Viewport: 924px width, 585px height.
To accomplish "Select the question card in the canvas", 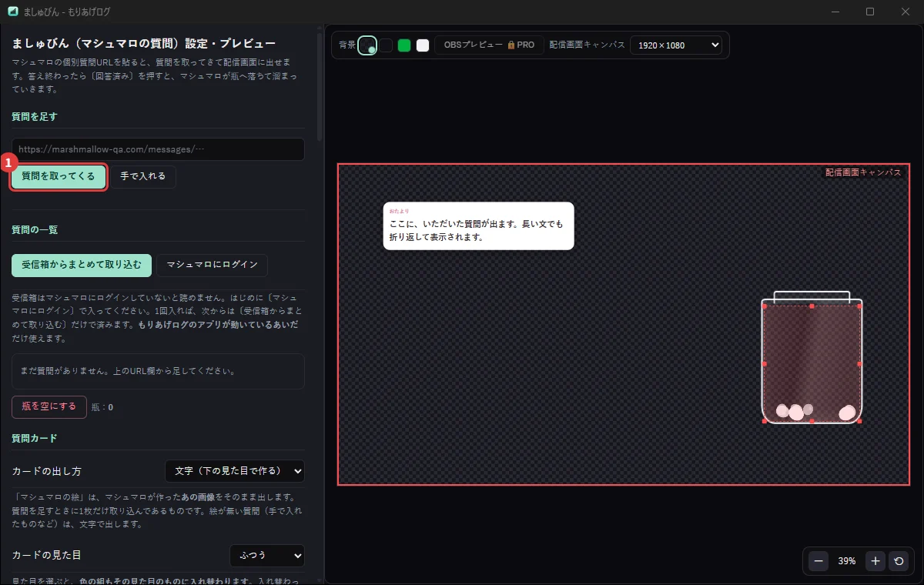I will coord(478,226).
